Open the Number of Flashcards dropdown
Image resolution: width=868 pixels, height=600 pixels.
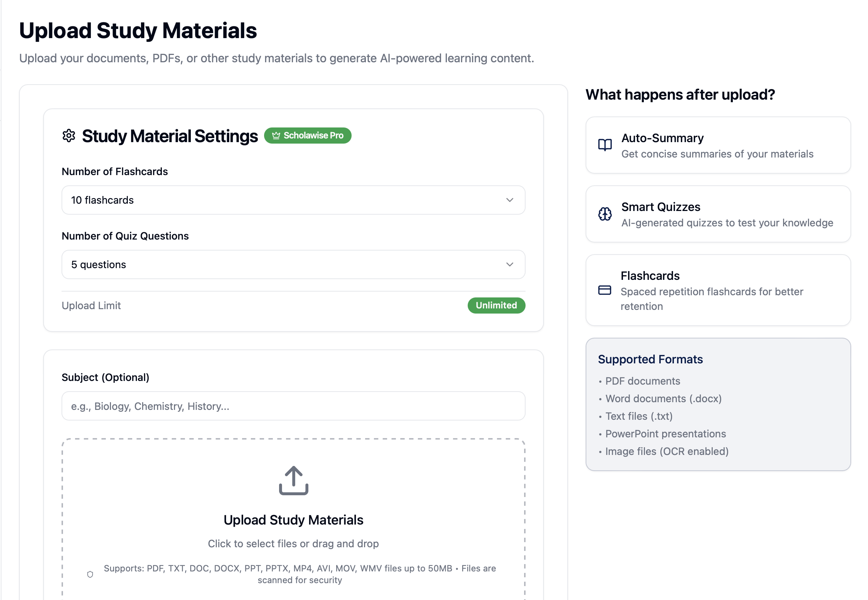pos(294,200)
